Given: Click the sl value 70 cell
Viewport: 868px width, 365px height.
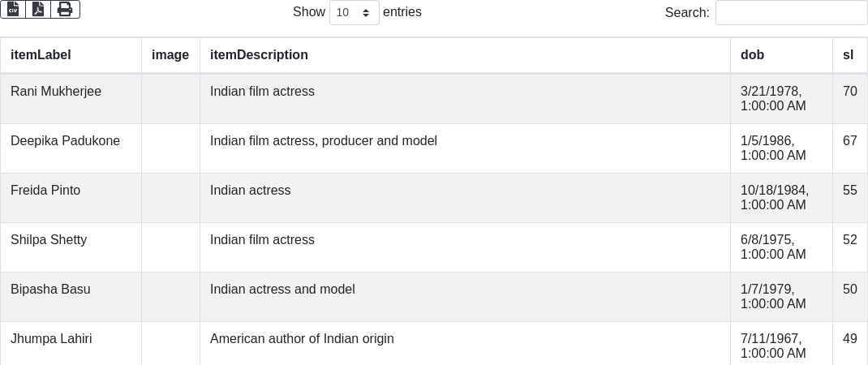Looking at the screenshot, I should click(x=849, y=92).
